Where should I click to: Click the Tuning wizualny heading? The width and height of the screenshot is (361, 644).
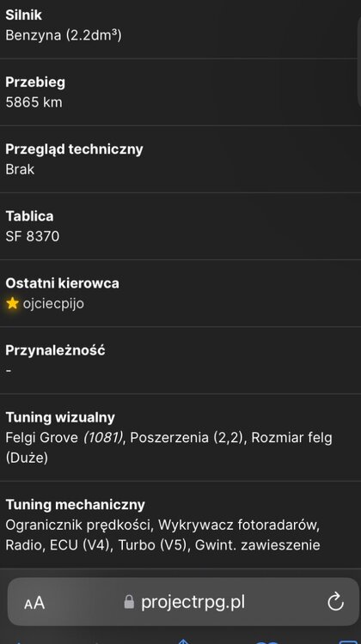coord(60,417)
